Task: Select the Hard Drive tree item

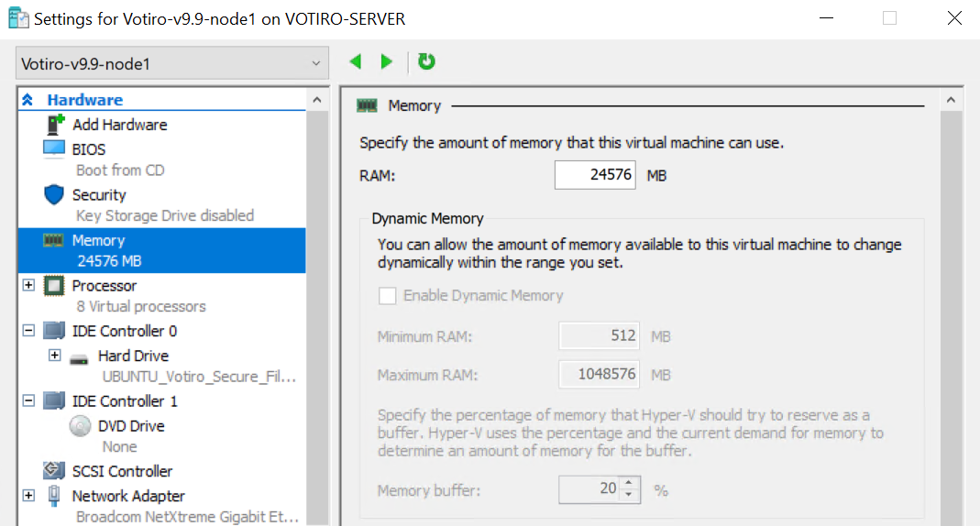Action: [133, 356]
